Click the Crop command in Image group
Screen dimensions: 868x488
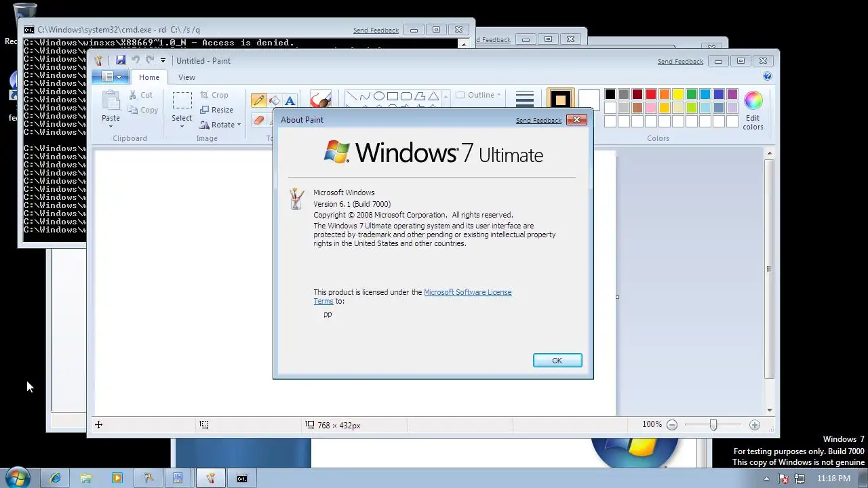(214, 95)
